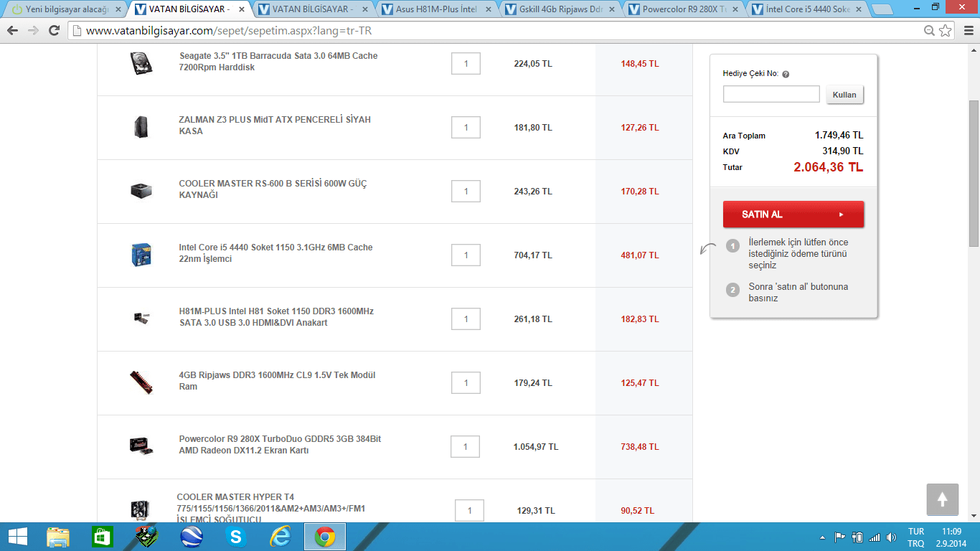980x551 pixels.
Task: Open the Intel Core i5 4440 product link
Action: 275,253
